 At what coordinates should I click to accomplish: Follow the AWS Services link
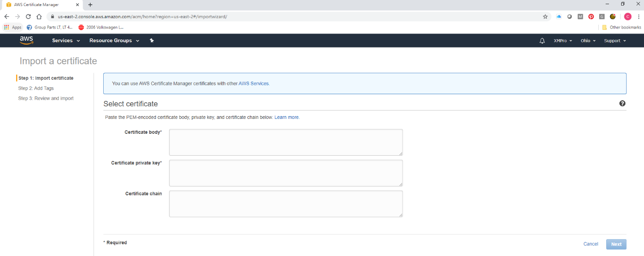click(x=254, y=83)
